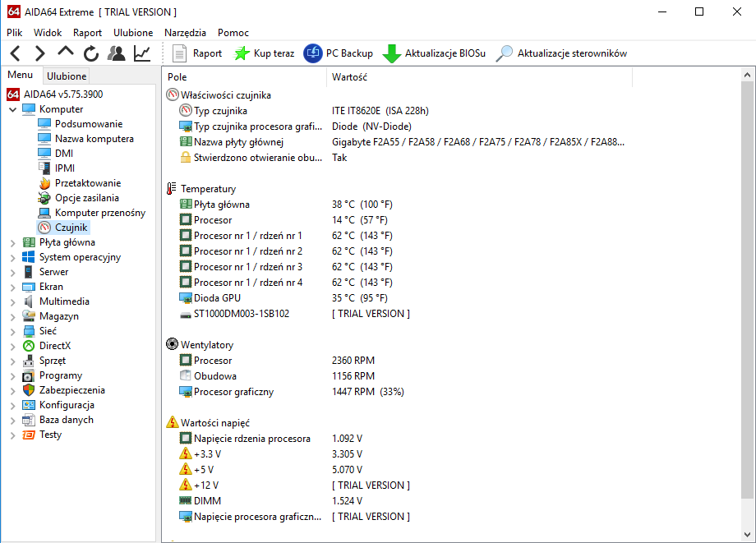Image resolution: width=756 pixels, height=543 pixels.
Task: Click the DirectX Xbox icon
Action: point(29,346)
